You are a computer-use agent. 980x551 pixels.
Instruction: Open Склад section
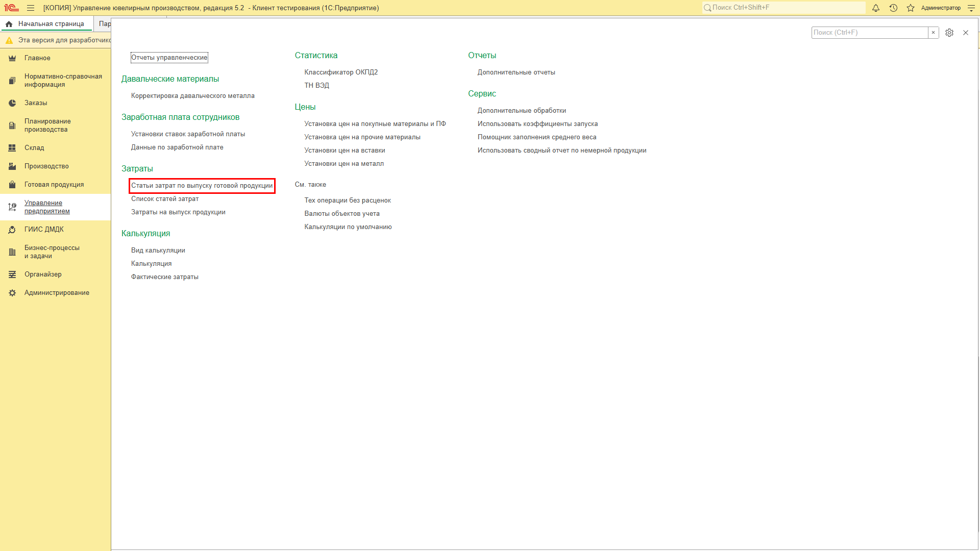[34, 148]
